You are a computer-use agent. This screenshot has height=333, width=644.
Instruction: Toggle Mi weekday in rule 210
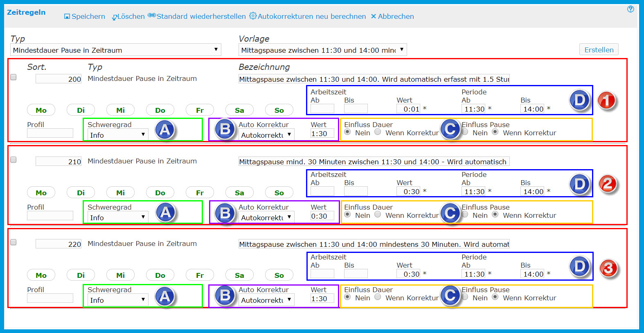(x=120, y=192)
